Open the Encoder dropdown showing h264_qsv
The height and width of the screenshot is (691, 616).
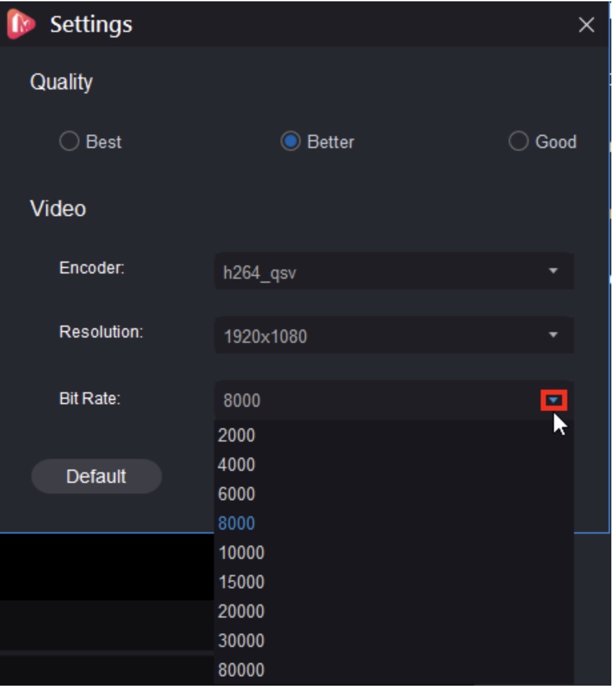pyautogui.click(x=395, y=272)
